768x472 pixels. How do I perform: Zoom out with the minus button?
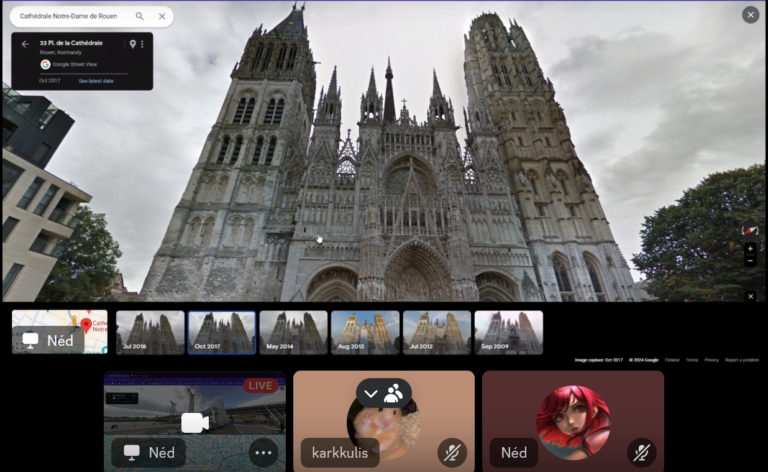pos(750,261)
